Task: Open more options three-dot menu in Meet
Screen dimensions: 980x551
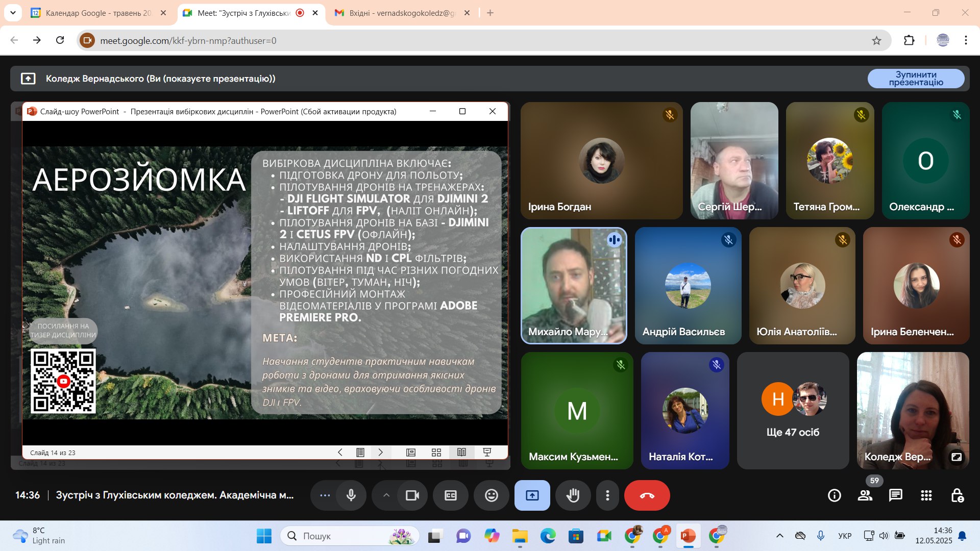Action: pyautogui.click(x=607, y=495)
